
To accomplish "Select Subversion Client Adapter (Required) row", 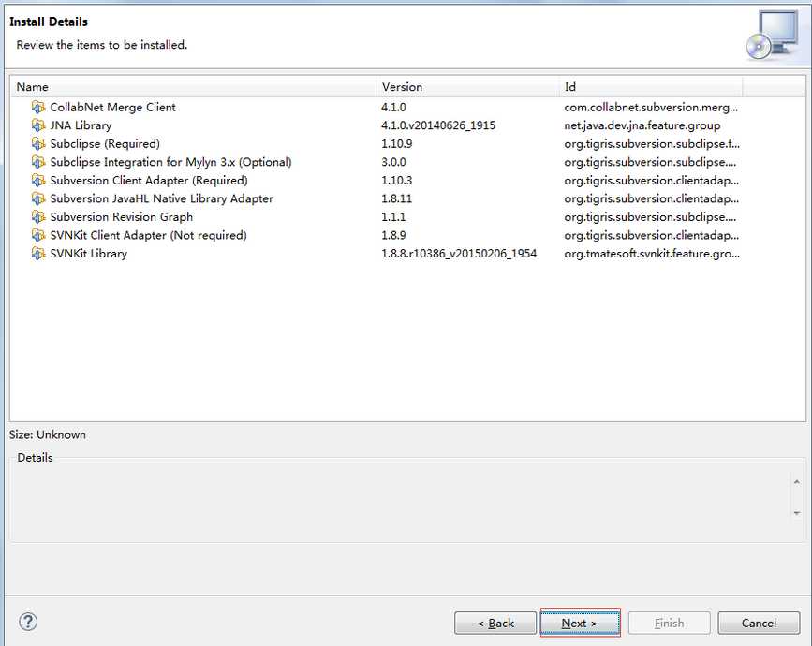I will click(x=407, y=180).
